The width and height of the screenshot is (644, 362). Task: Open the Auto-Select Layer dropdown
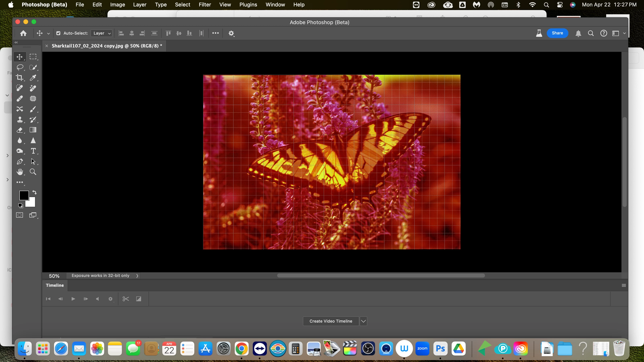click(x=101, y=33)
